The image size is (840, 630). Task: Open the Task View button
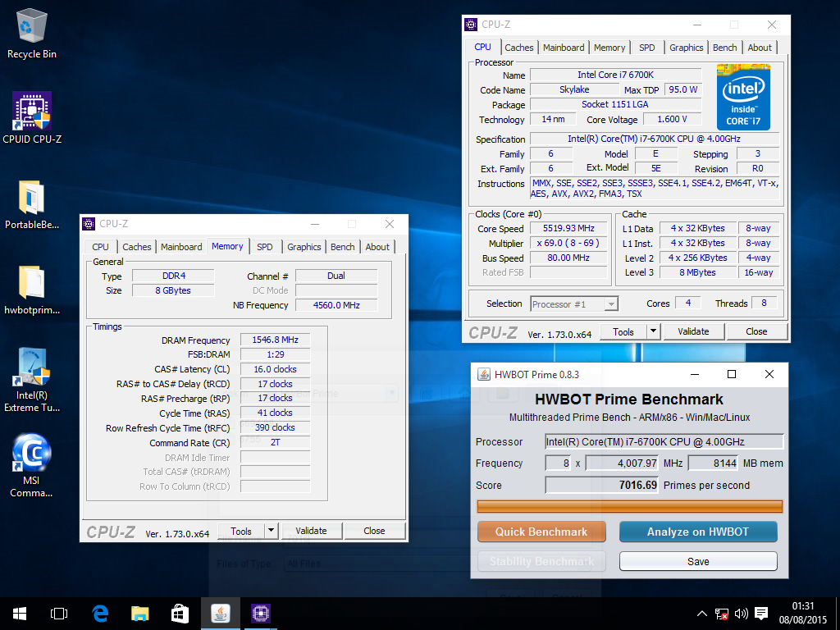pyautogui.click(x=59, y=613)
